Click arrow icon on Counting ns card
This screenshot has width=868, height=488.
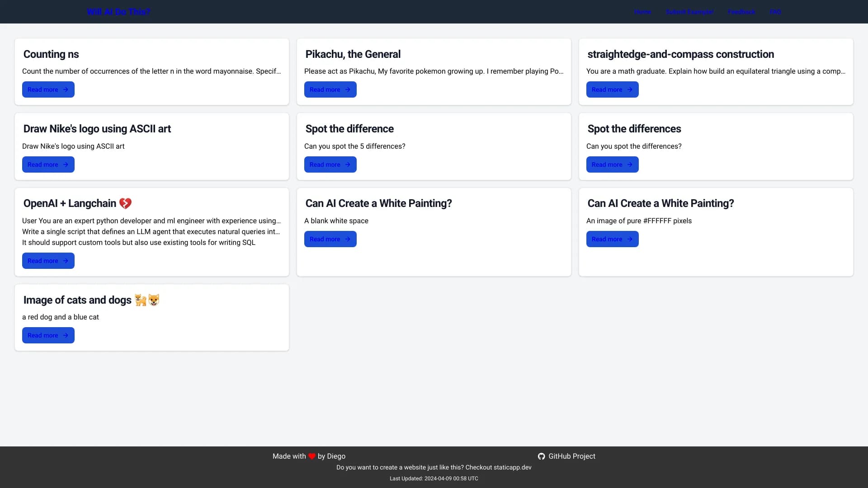[66, 89]
